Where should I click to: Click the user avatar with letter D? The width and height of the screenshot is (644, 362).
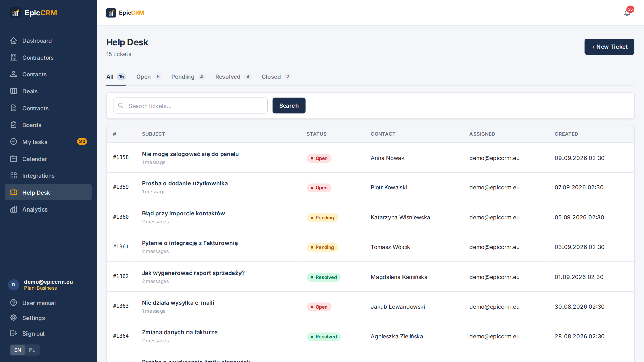14,285
